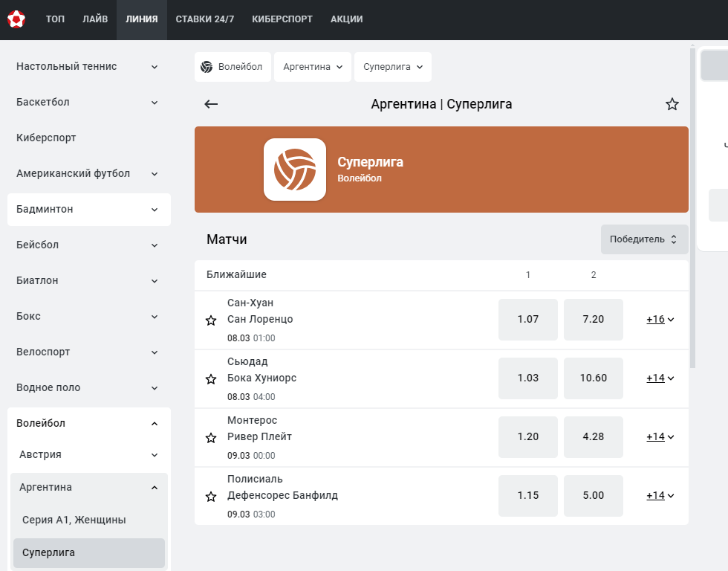The image size is (728, 571).
Task: Bet on Монтерос at odds 1.20
Action: click(x=528, y=437)
